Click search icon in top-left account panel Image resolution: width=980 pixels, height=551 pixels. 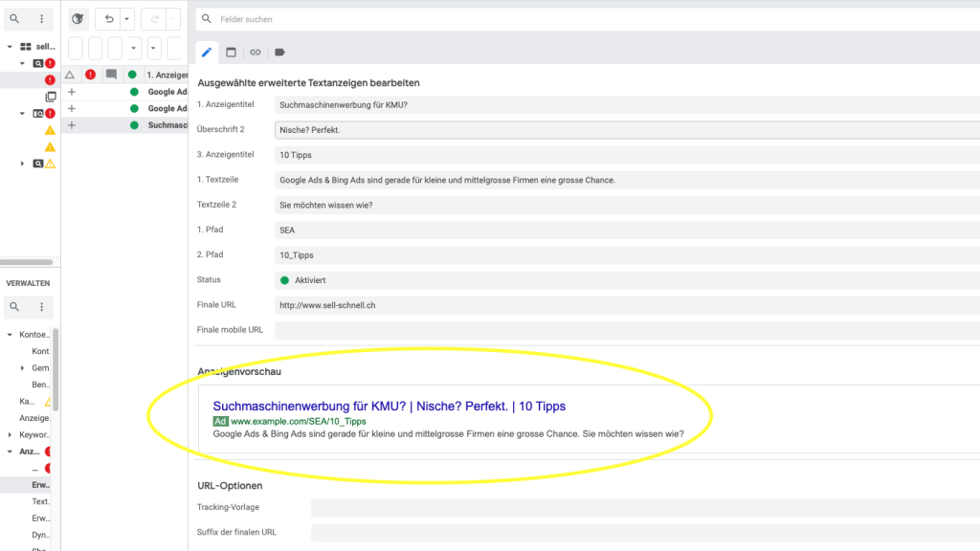coord(14,19)
